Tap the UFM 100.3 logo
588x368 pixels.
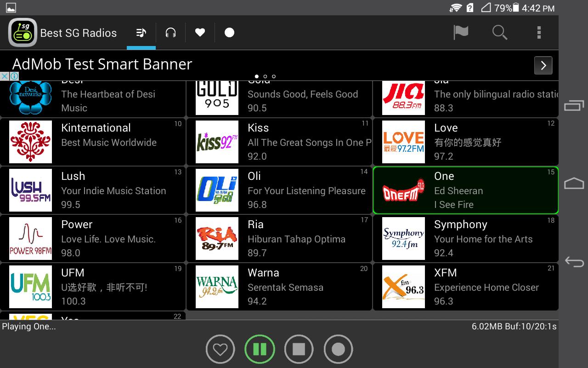coord(31,287)
